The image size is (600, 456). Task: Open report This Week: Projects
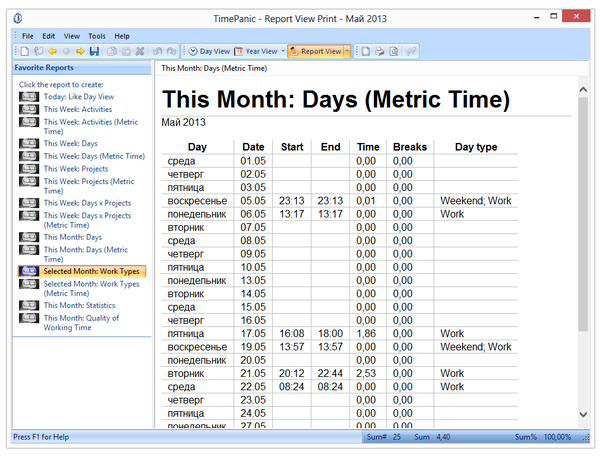coord(76,169)
